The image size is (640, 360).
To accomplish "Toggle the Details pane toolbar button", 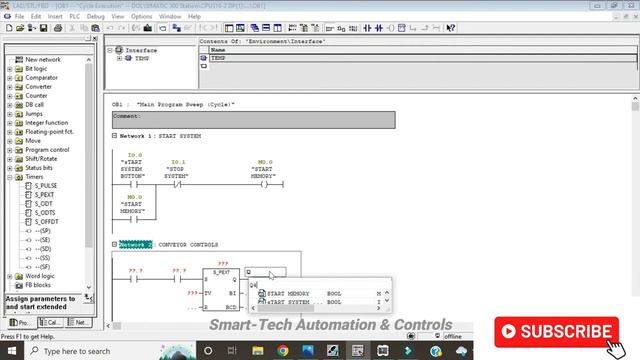I will tap(240, 28).
